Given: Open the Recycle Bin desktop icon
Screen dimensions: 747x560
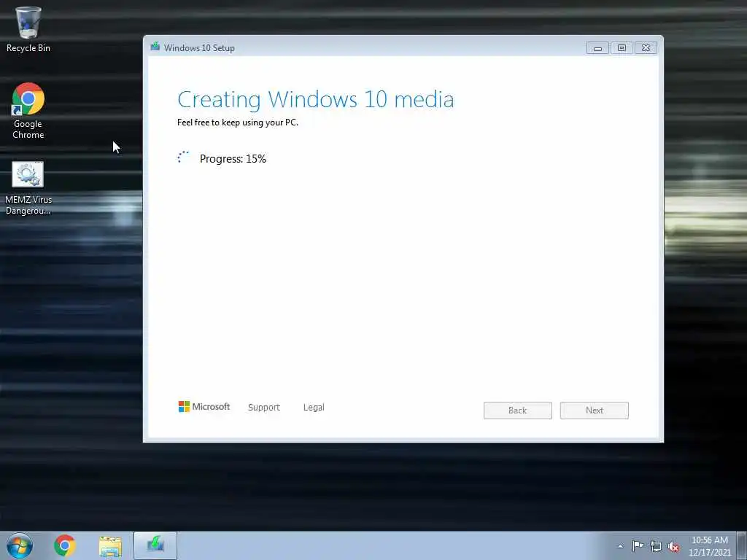Looking at the screenshot, I should [x=28, y=29].
